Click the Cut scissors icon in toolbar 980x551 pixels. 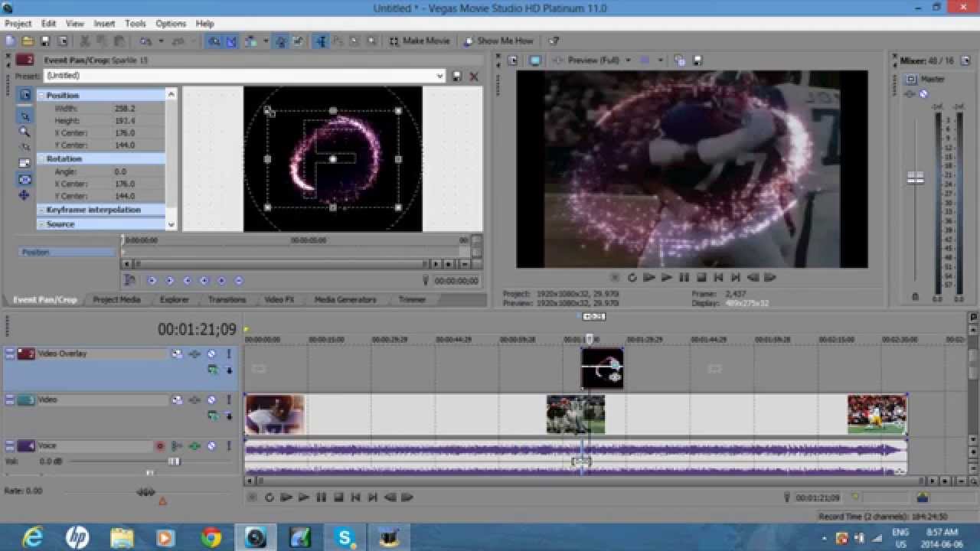point(85,41)
